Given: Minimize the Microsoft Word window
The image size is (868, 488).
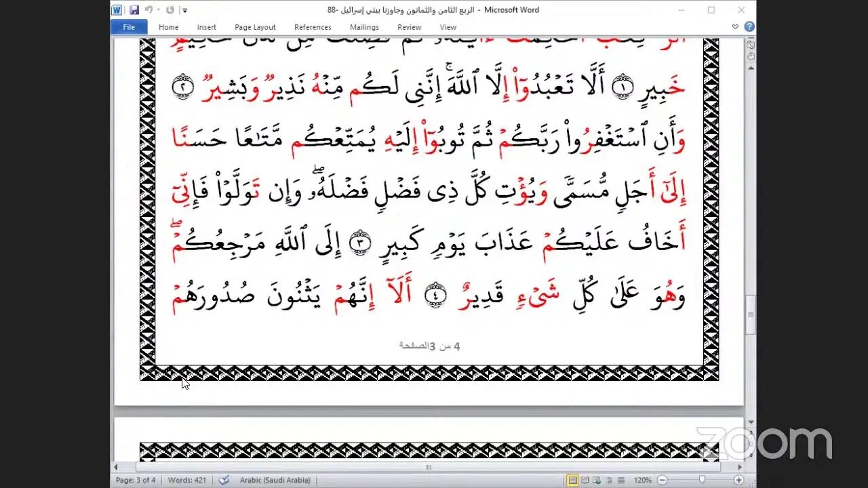Looking at the screenshot, I should 680,10.
